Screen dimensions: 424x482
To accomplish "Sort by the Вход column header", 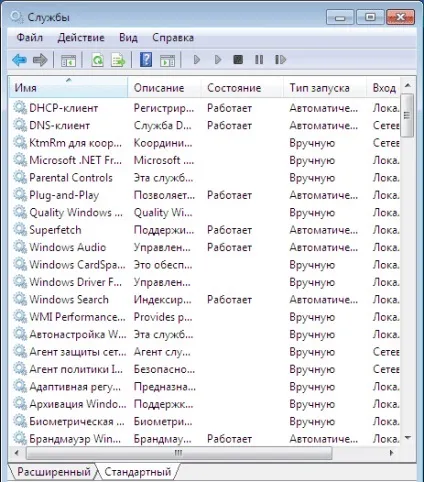I will click(x=383, y=87).
